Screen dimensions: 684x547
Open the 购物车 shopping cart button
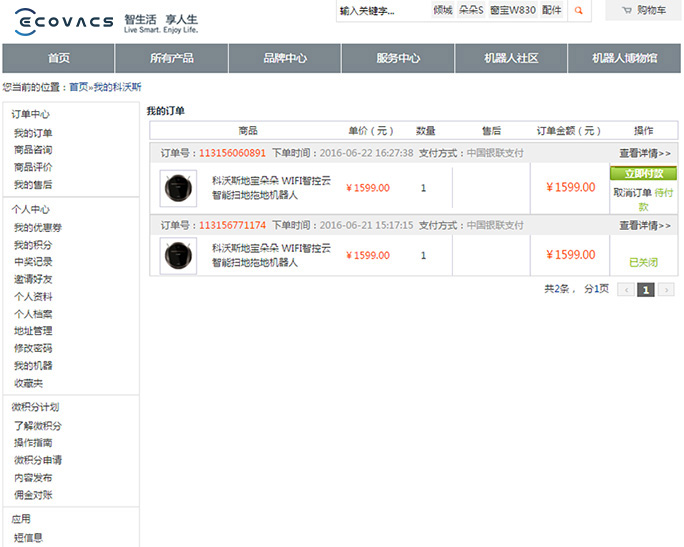[x=643, y=10]
